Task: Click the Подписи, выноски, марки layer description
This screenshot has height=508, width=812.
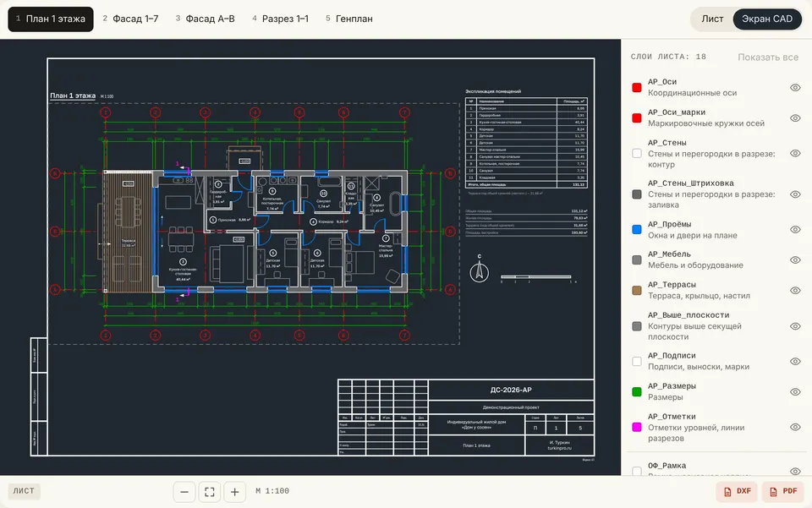Action: pyautogui.click(x=699, y=367)
